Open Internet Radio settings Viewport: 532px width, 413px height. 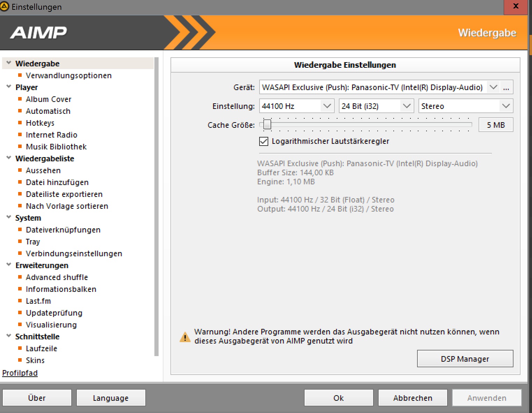52,135
